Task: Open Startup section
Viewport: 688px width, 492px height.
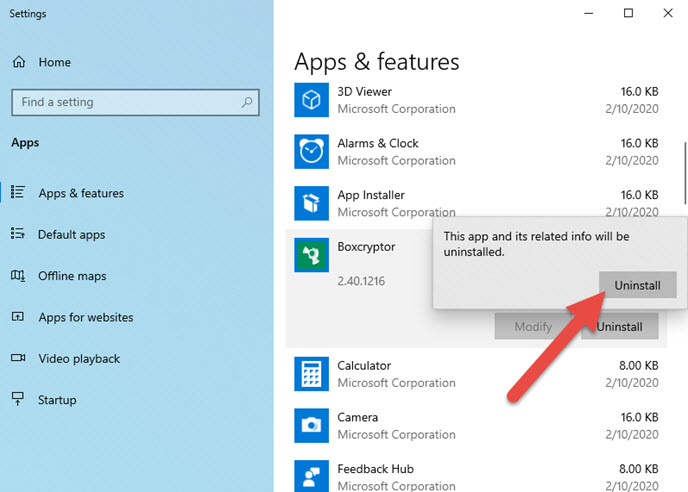Action: pos(57,400)
